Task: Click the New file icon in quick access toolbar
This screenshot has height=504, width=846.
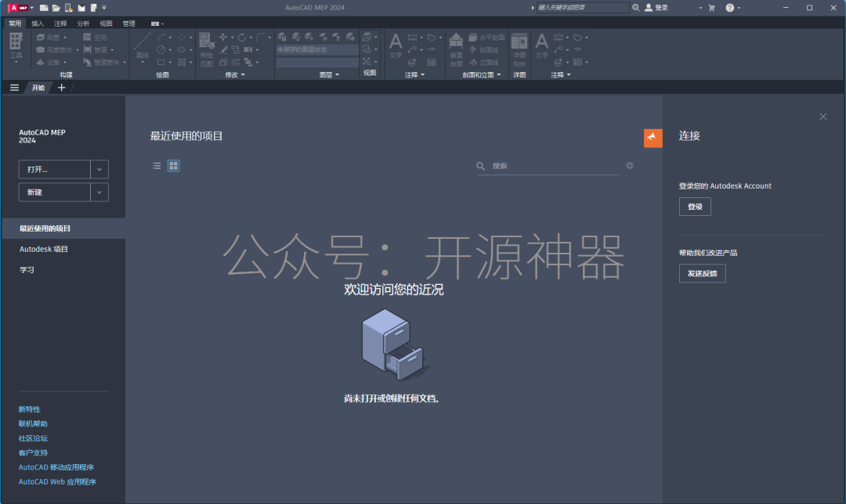Action: click(44, 8)
